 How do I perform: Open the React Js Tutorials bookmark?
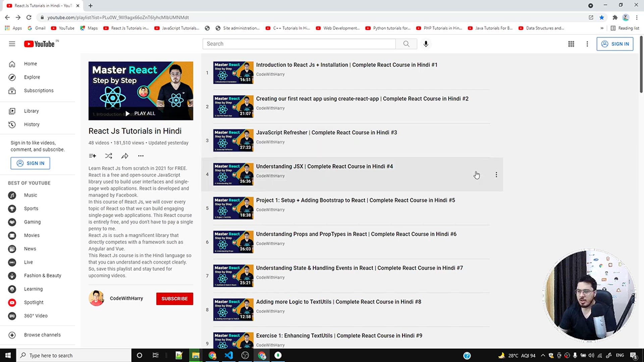[126, 28]
